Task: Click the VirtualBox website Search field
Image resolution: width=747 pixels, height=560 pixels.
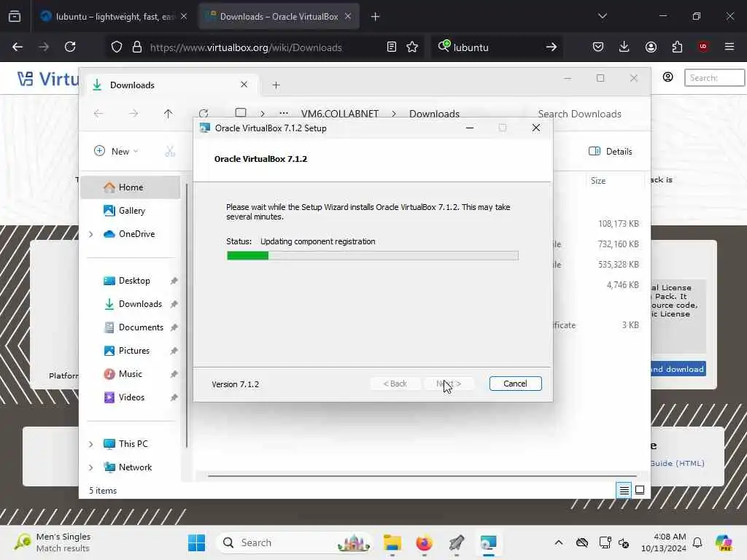Action: point(714,77)
